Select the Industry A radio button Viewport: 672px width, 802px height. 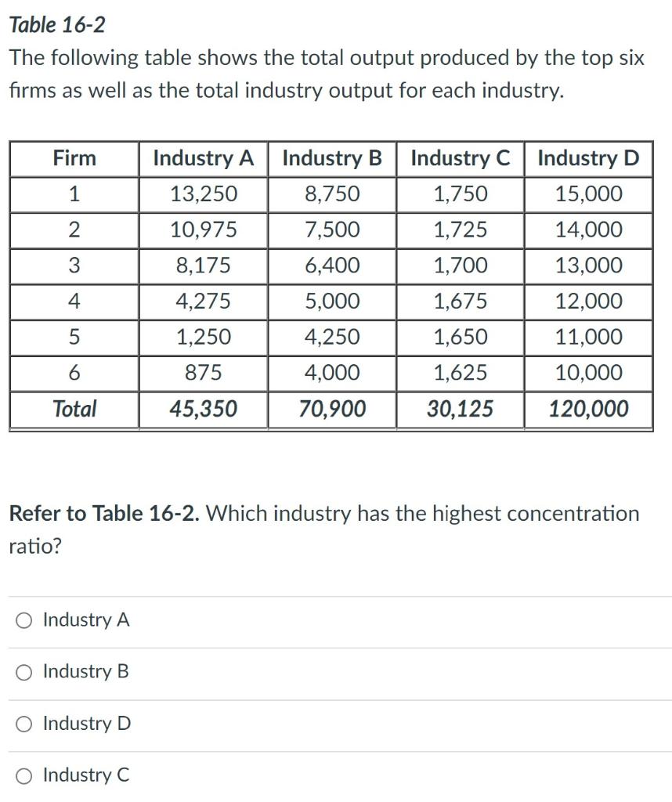(24, 620)
